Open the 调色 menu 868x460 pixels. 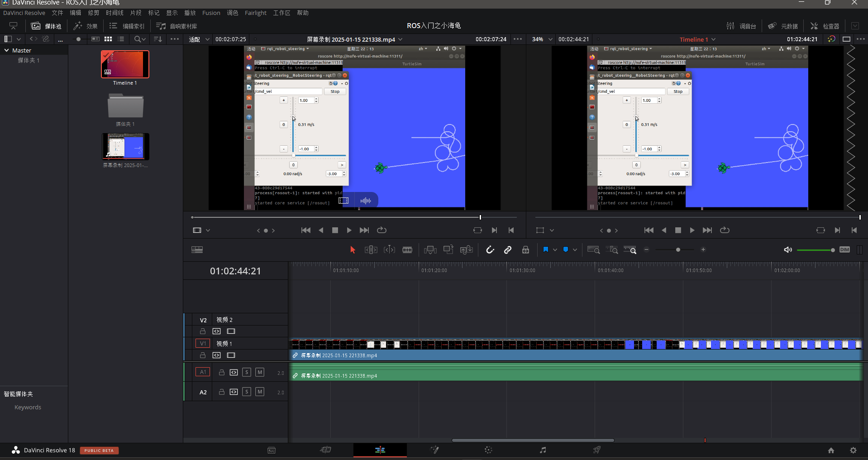[233, 13]
